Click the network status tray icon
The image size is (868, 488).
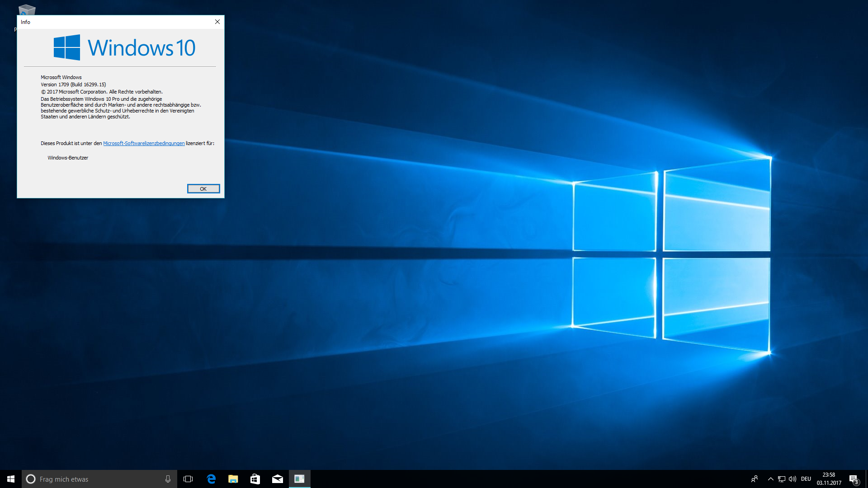click(781, 479)
